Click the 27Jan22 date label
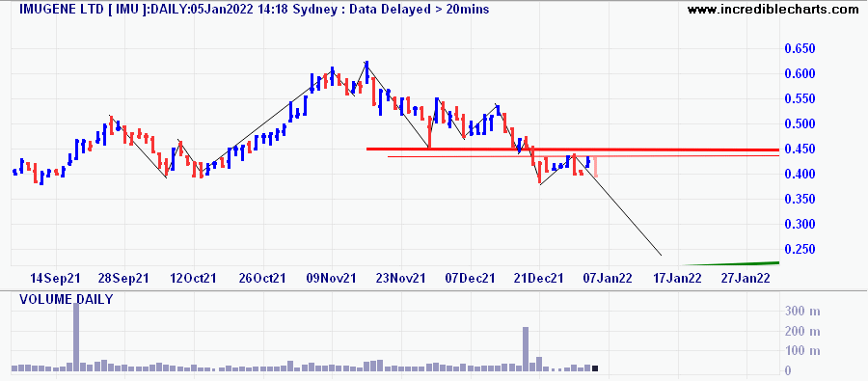This screenshot has width=868, height=381. [x=746, y=278]
